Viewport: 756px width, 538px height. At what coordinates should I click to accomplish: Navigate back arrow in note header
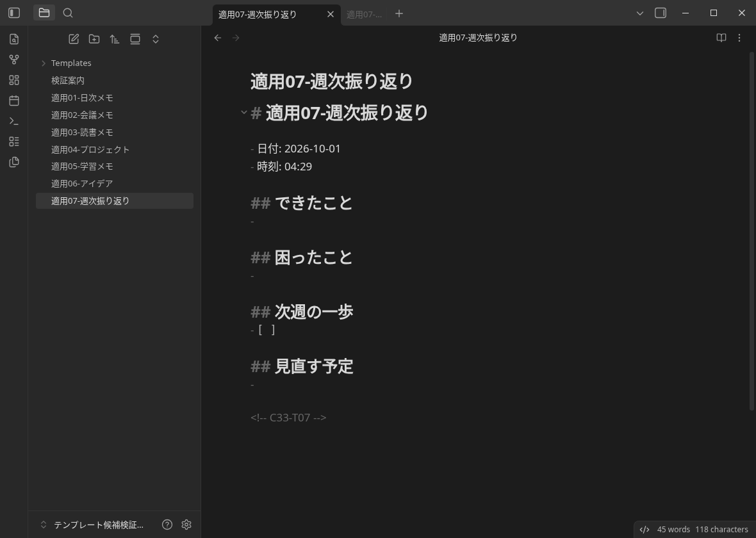point(217,38)
